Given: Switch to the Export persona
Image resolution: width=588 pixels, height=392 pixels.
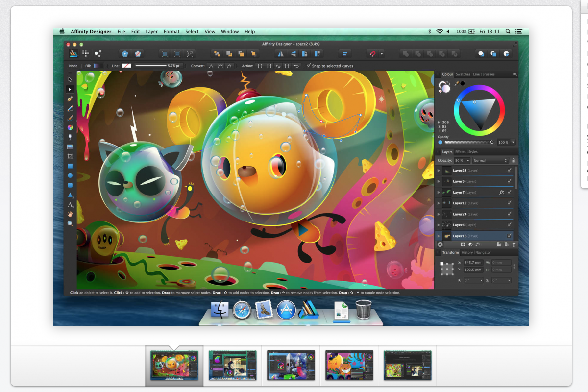Looking at the screenshot, I should pyautogui.click(x=98, y=54).
